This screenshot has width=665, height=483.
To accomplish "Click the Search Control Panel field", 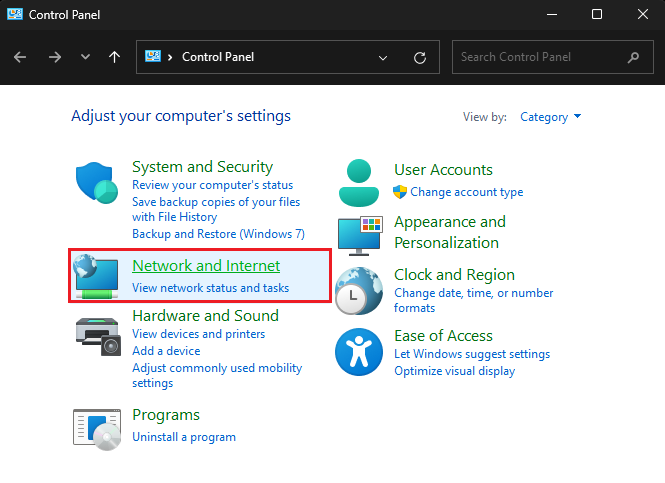I will (x=540, y=57).
